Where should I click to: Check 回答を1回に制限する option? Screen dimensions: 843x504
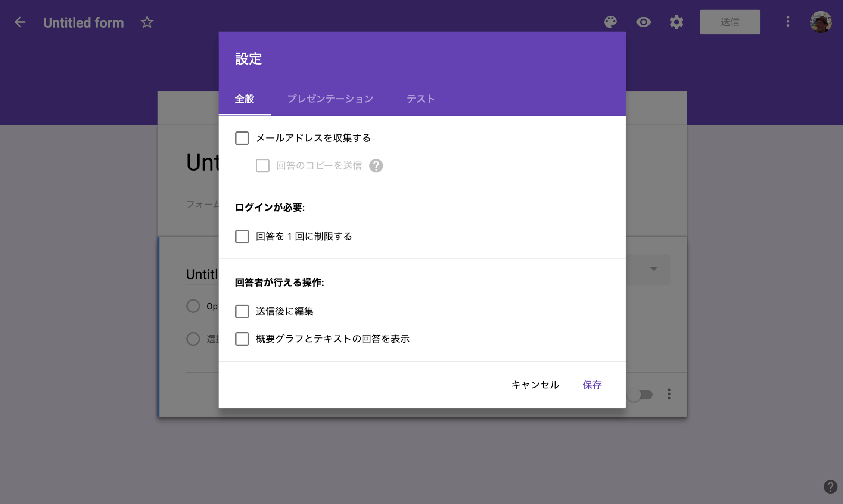pyautogui.click(x=242, y=236)
